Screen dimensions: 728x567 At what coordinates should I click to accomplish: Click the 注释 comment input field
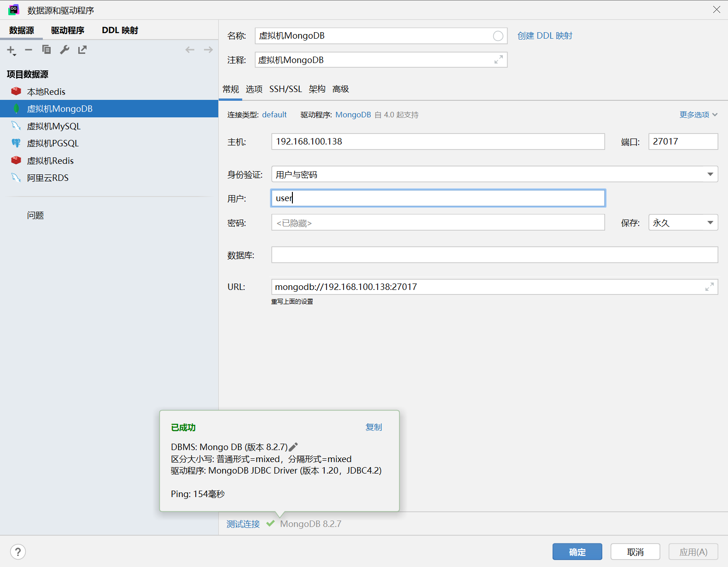point(381,60)
